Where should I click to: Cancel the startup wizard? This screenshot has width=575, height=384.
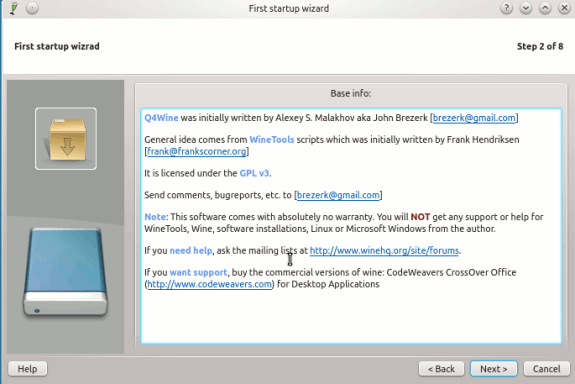click(x=546, y=369)
